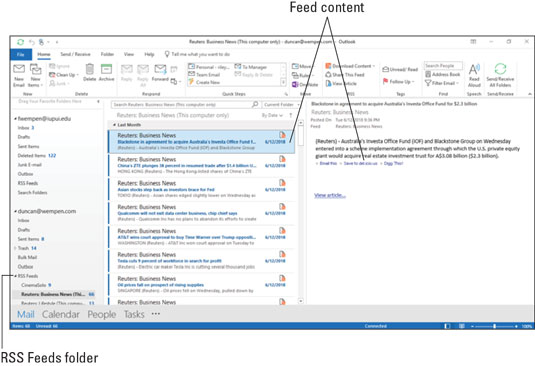Toggle reading view icon in status bar
Screen dimensions: 535x366
[x=462, y=326]
